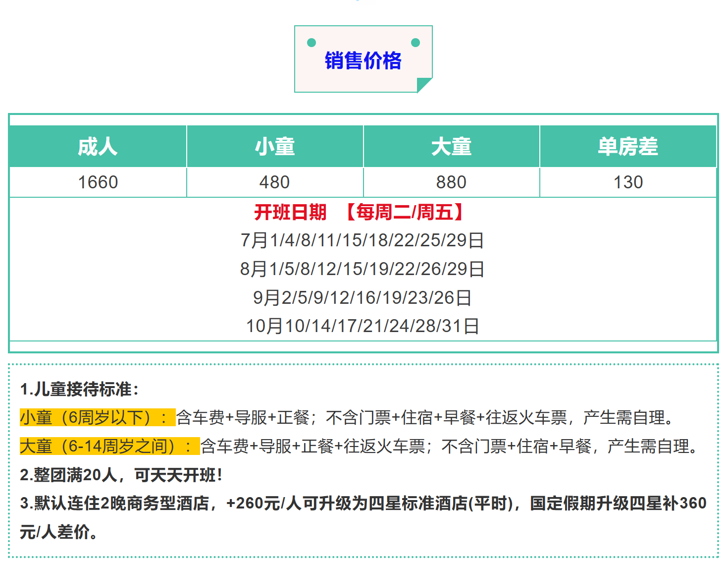The height and width of the screenshot is (563, 728).
Task: Select the 大童 column header
Action: [x=451, y=146]
